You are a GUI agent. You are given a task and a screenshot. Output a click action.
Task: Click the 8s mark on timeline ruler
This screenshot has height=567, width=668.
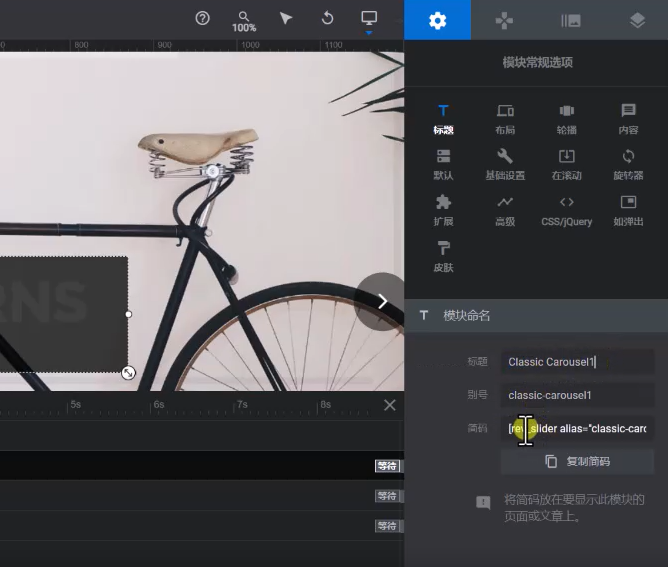pyautogui.click(x=325, y=404)
